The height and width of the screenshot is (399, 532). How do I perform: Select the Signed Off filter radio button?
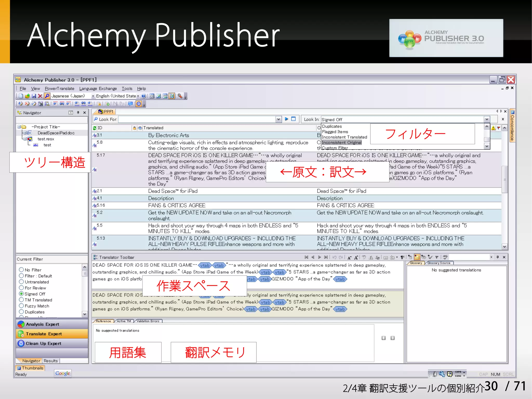(21, 294)
